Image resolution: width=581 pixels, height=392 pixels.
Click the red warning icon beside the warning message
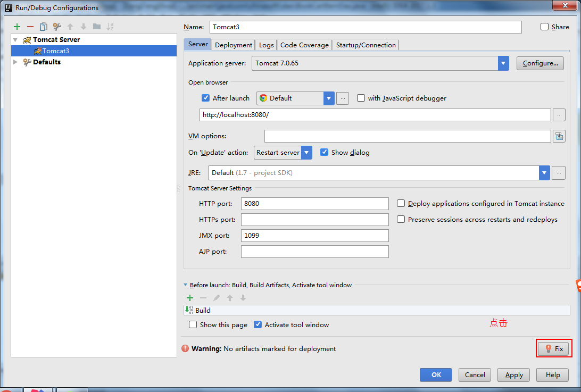coord(185,348)
